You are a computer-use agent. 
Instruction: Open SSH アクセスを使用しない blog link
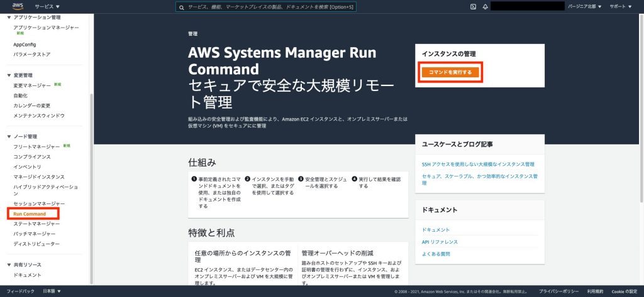(x=478, y=164)
